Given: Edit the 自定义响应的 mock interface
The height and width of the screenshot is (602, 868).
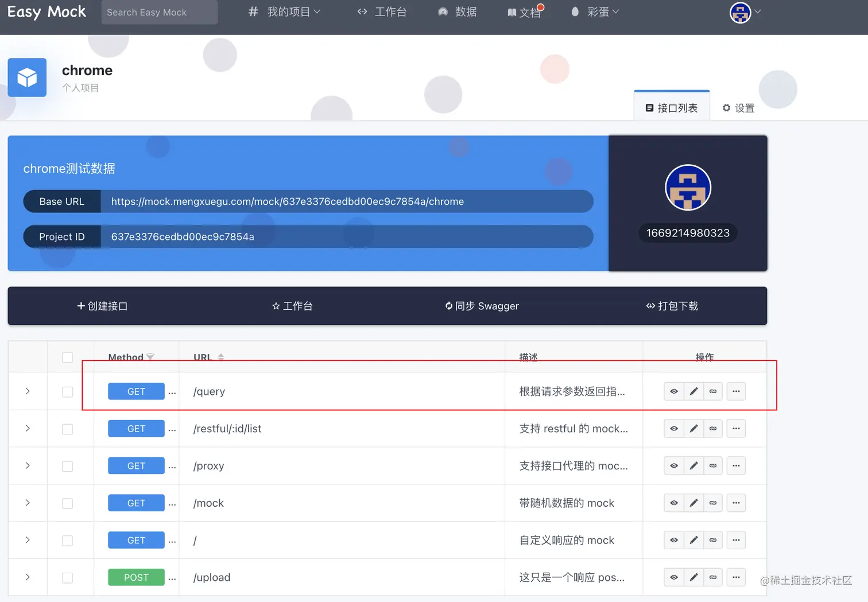Looking at the screenshot, I should tap(693, 540).
